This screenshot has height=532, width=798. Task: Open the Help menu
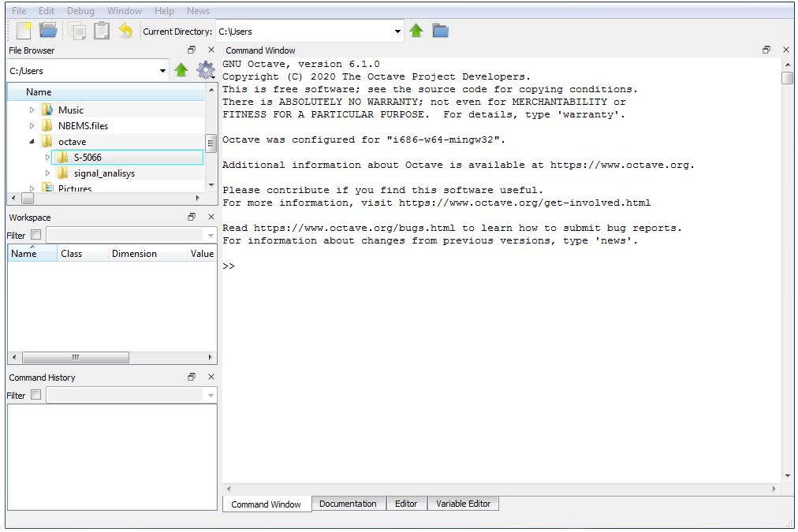[x=164, y=11]
